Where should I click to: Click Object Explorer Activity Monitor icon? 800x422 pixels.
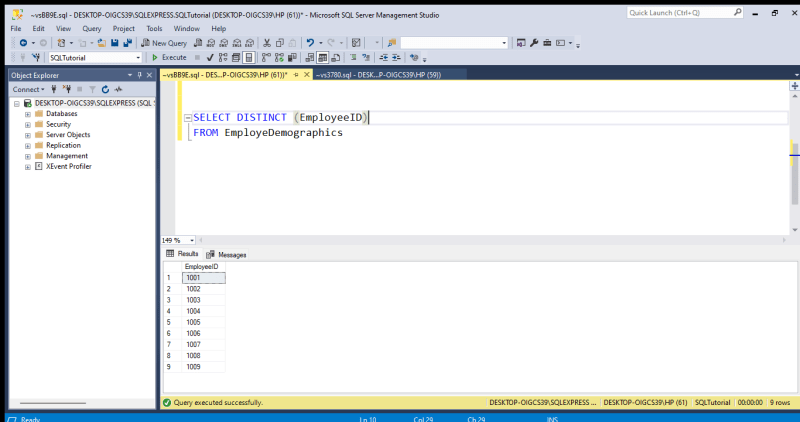click(x=118, y=89)
